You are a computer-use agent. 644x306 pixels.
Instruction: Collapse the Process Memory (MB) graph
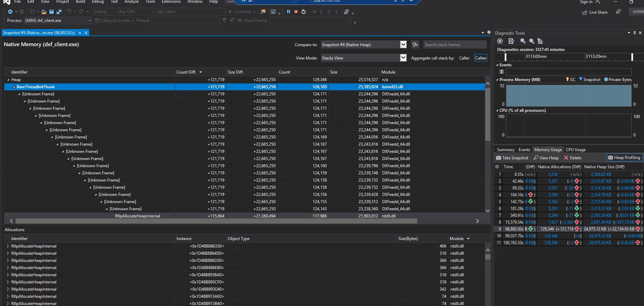tap(497, 80)
